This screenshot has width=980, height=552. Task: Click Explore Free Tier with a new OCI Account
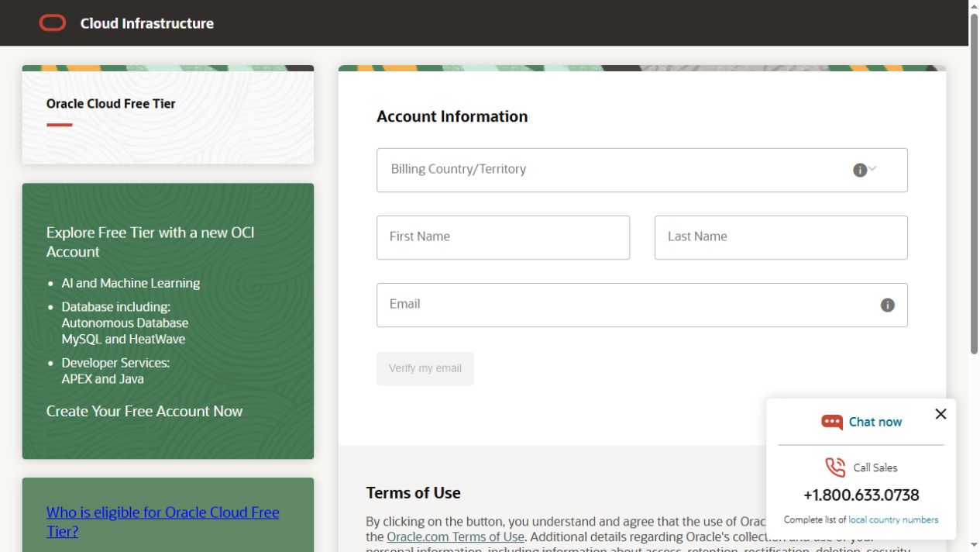[150, 242]
